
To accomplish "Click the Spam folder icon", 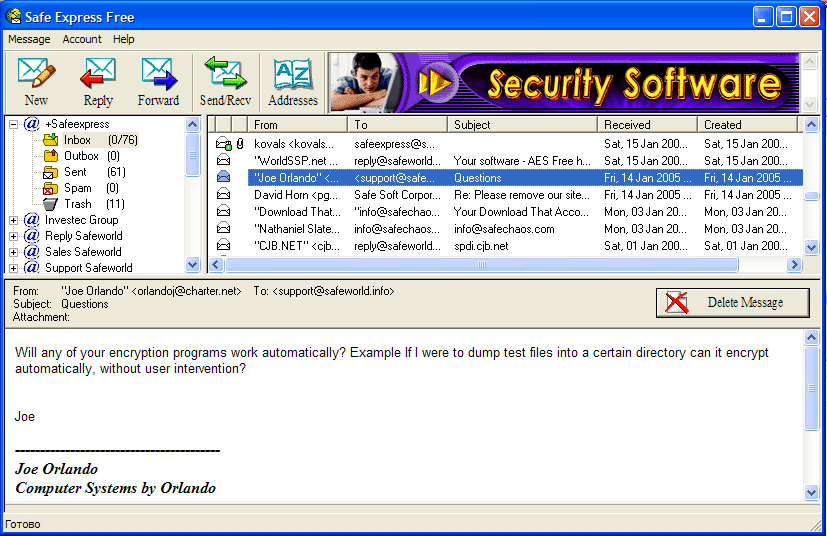I will point(51,188).
